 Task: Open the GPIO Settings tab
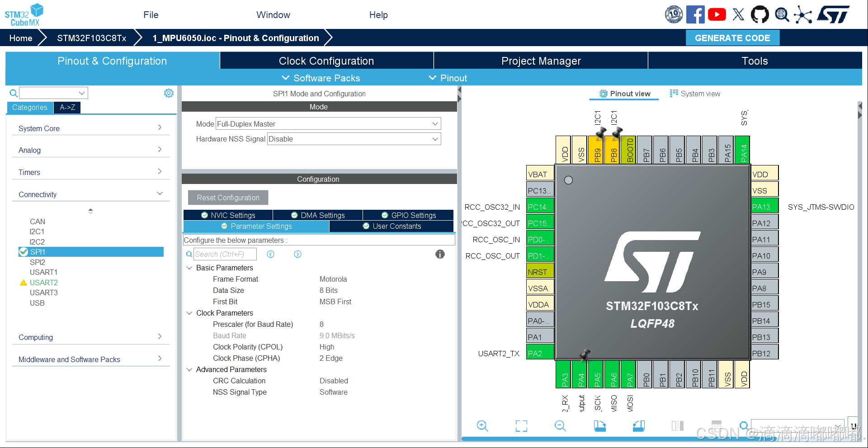(x=409, y=215)
